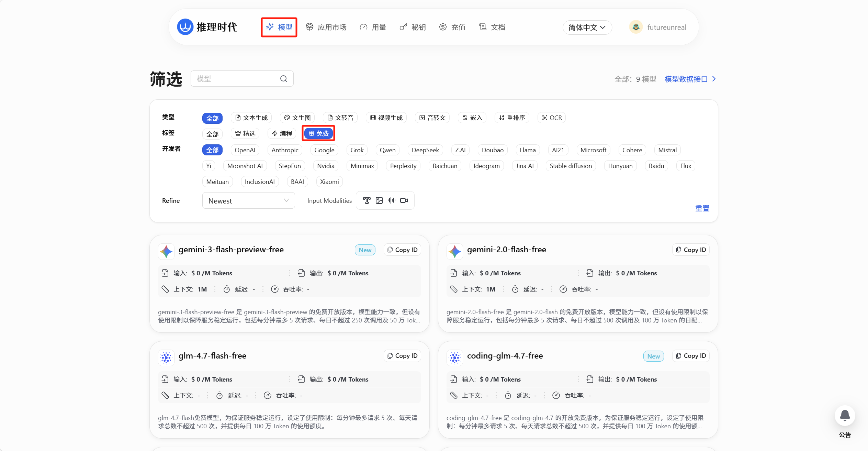This screenshot has width=868, height=451.
Task: Click the search magnifier icon
Action: pyautogui.click(x=284, y=79)
